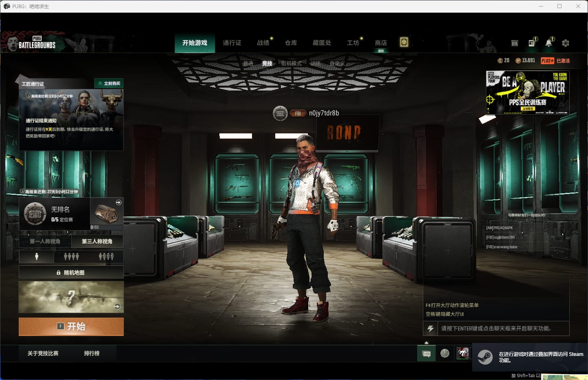Click recommended player [FBI]xiaowang-baba

coord(502,247)
